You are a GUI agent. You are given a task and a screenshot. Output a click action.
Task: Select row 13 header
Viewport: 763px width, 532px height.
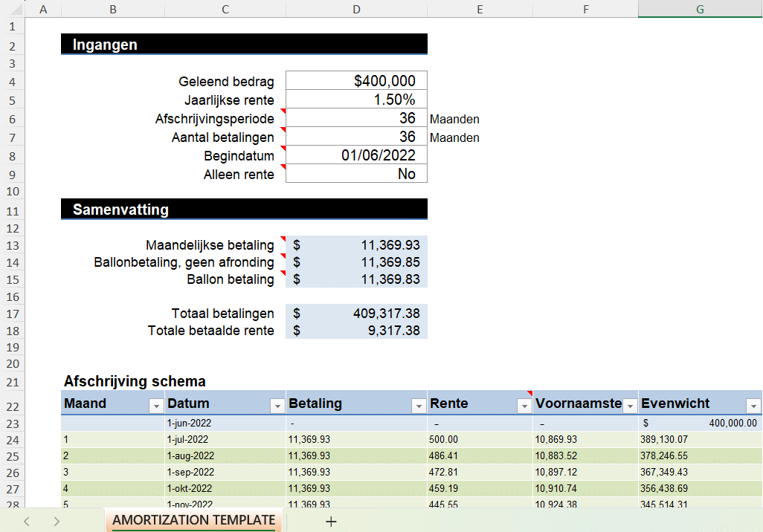tap(12, 246)
